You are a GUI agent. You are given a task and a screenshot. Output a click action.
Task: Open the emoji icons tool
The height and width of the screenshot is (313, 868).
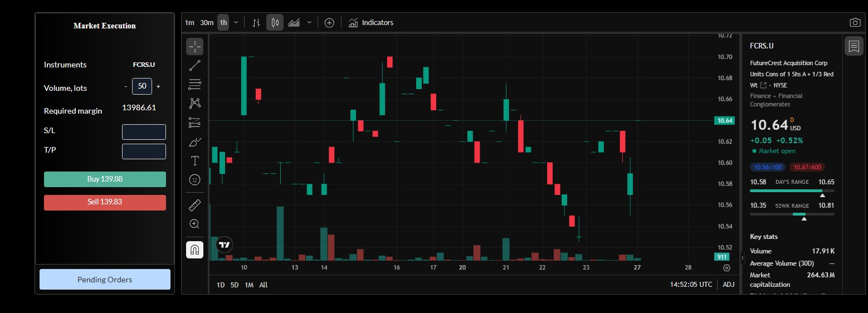point(194,180)
